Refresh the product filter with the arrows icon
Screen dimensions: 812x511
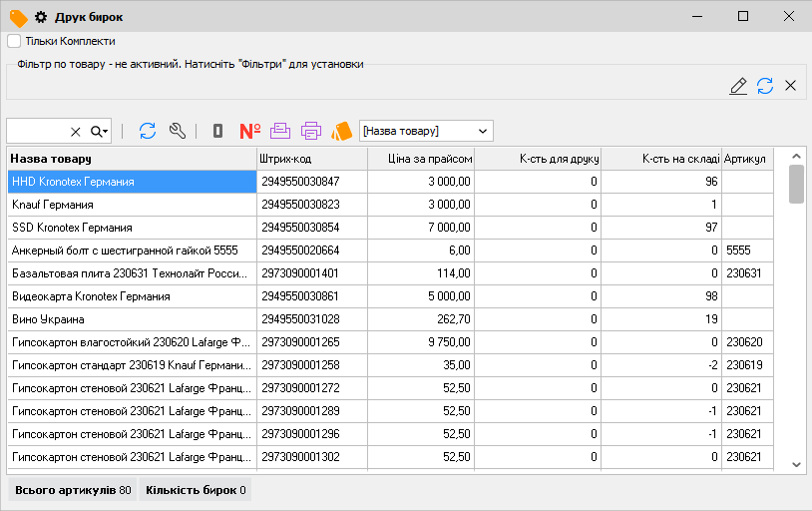click(765, 86)
